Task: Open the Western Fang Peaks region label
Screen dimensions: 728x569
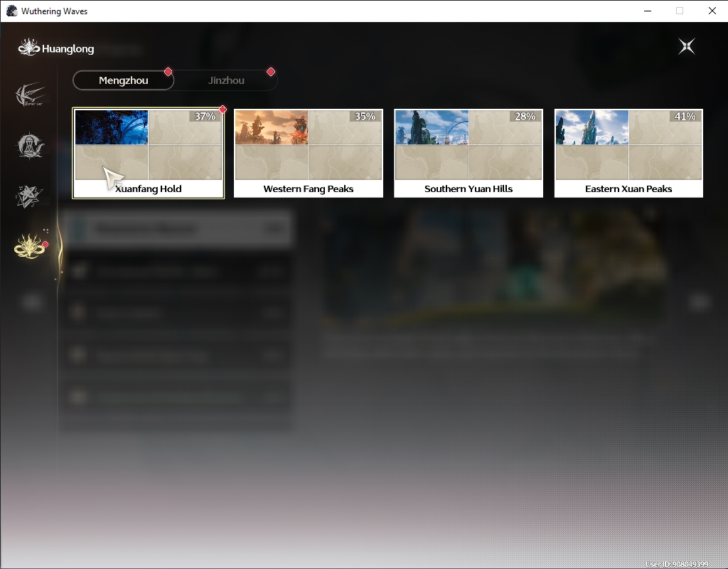Action: click(309, 189)
